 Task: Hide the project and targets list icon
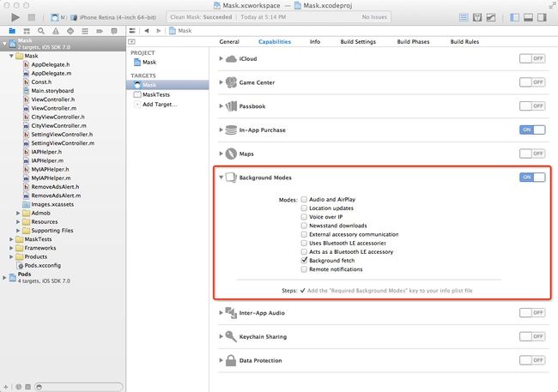pyautogui.click(x=131, y=42)
